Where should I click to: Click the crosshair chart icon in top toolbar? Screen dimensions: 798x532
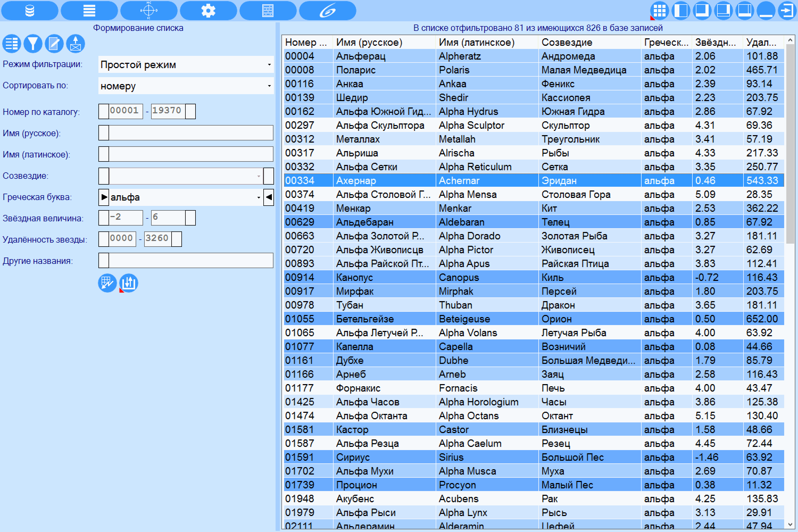149,11
